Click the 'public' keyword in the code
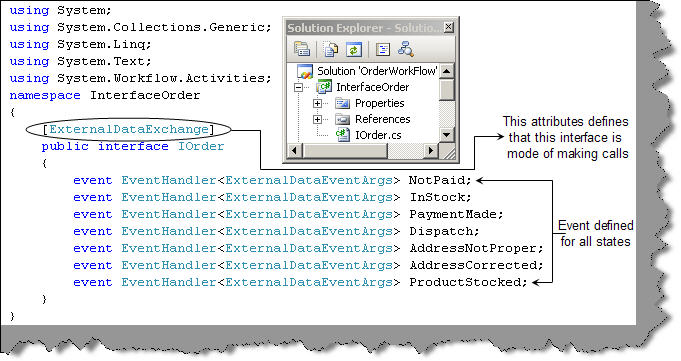 pyautogui.click(x=65, y=146)
